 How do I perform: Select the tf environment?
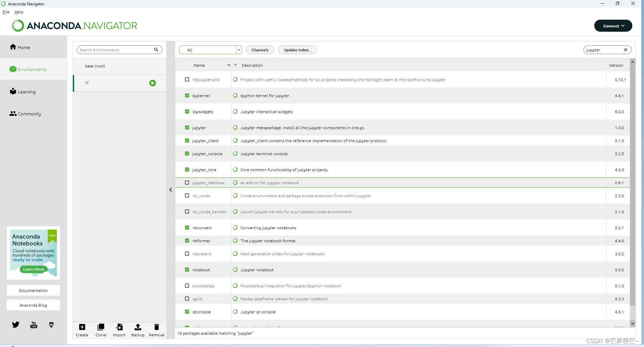(120, 83)
